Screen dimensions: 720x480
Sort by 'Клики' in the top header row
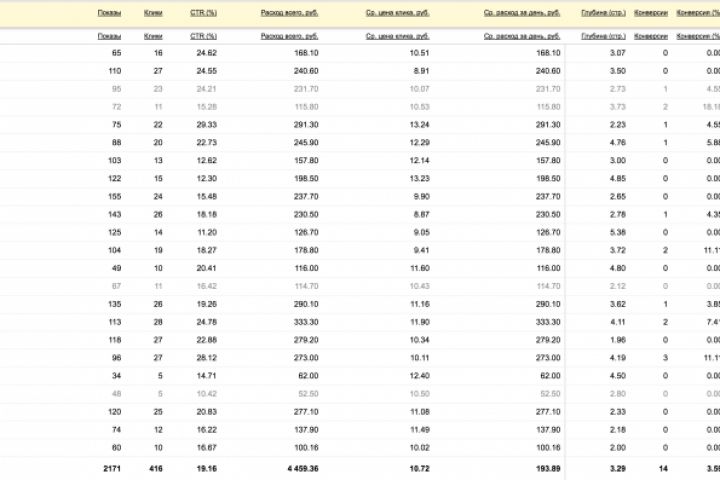[154, 13]
